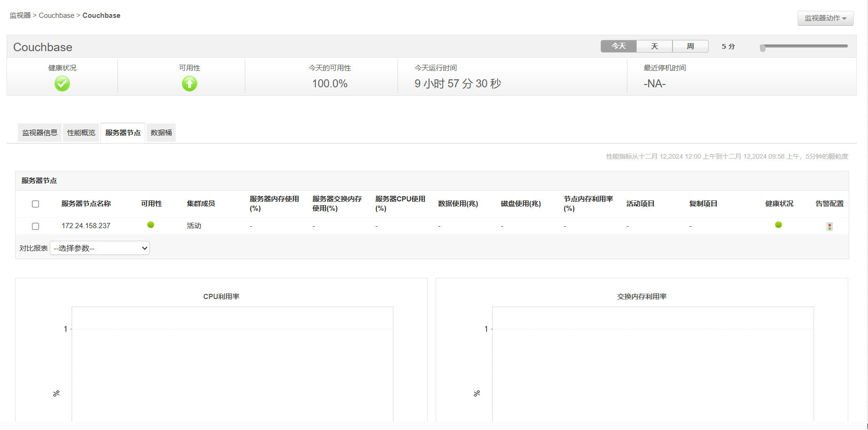Tick the select-all checkbox in table header

click(35, 204)
